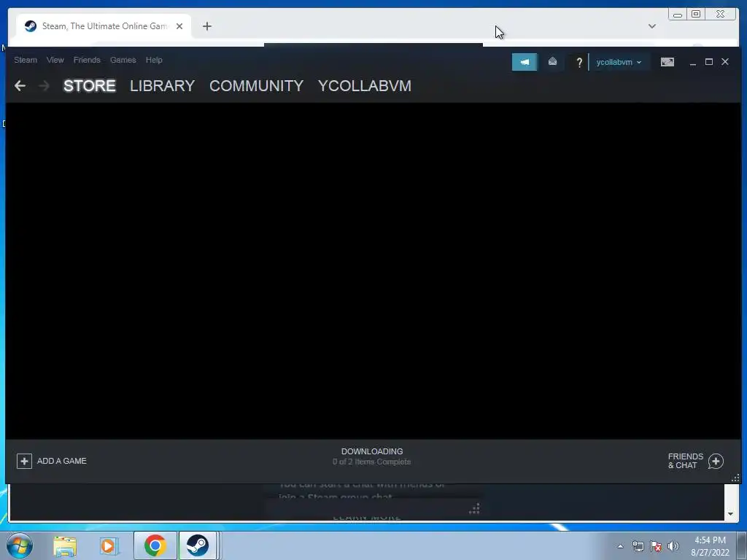Click the Show desktop button
Image resolution: width=747 pixels, height=560 pixels.
pyautogui.click(x=742, y=545)
